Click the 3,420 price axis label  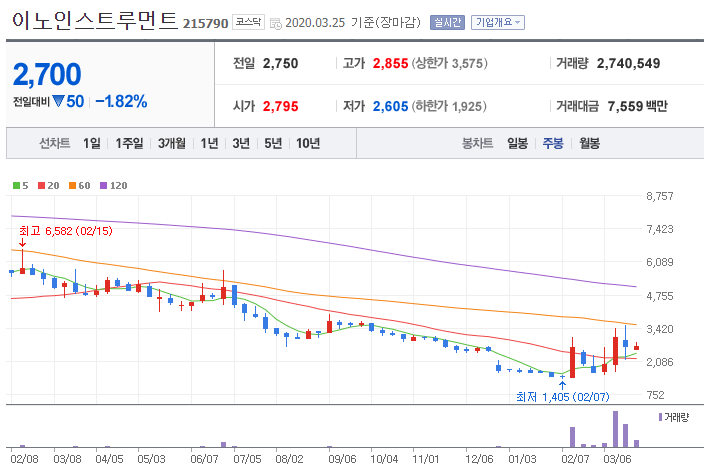pos(660,329)
